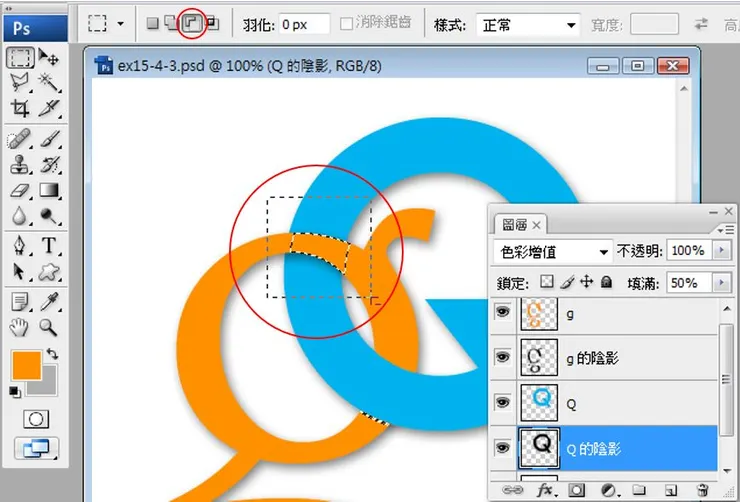Select the Hand tool
This screenshot has height=502, width=740.
coord(20,327)
